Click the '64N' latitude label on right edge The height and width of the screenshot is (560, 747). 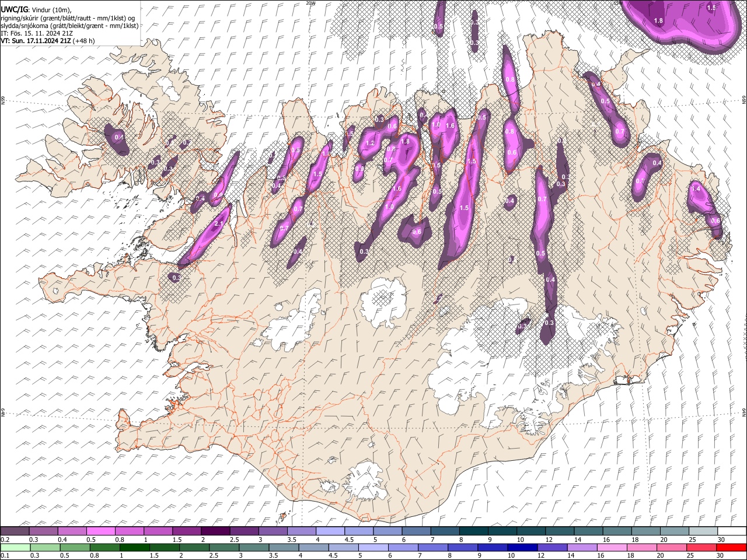point(744,412)
